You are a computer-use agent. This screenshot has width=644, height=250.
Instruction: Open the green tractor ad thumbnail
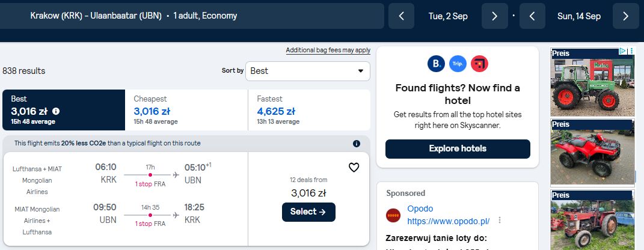tap(592, 82)
